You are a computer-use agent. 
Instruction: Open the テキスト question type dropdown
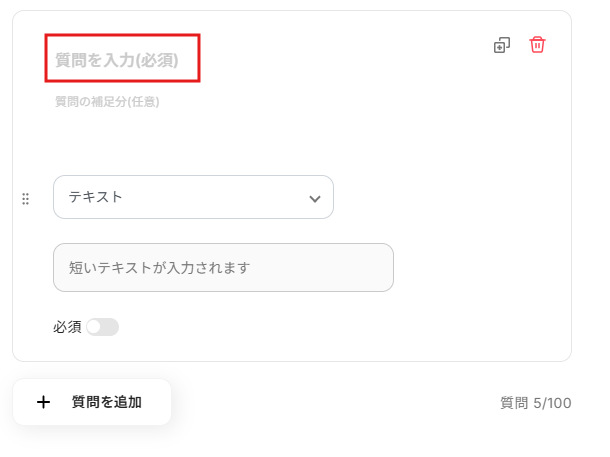click(193, 197)
